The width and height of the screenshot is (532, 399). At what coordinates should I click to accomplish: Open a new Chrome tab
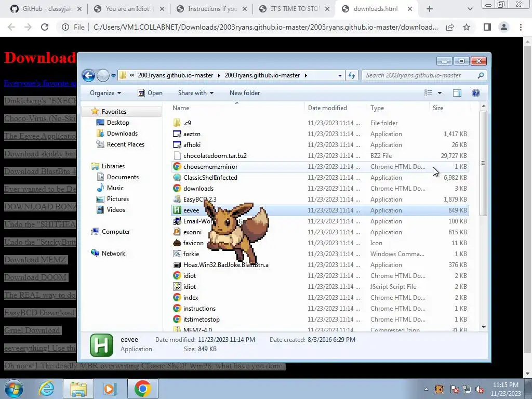click(430, 9)
